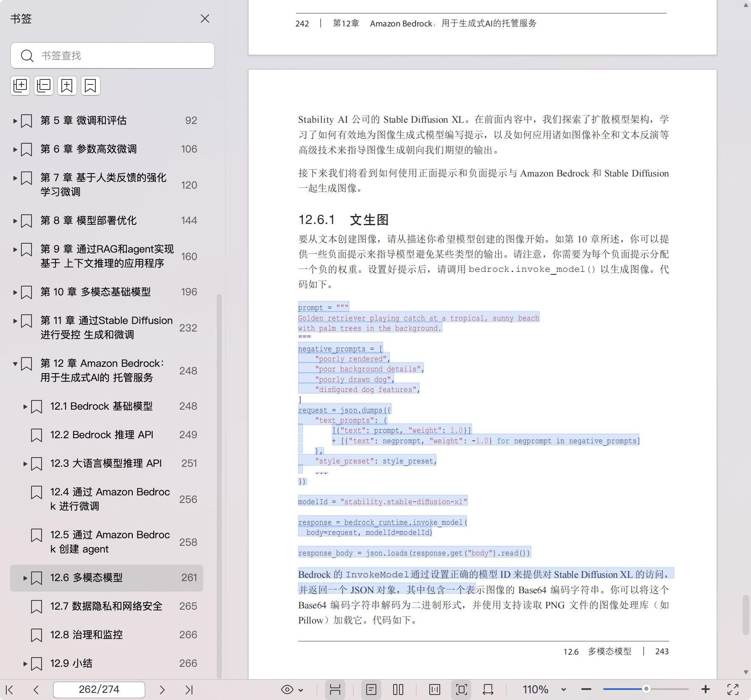Open bookmark 第 10 章 多模态基础模型
The image size is (751, 700).
point(95,292)
